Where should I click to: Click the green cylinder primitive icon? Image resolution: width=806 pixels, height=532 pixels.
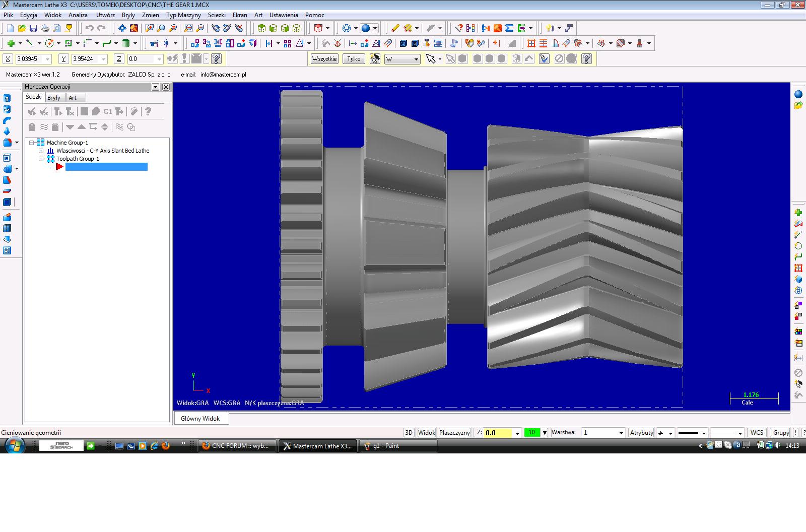[x=126, y=43]
